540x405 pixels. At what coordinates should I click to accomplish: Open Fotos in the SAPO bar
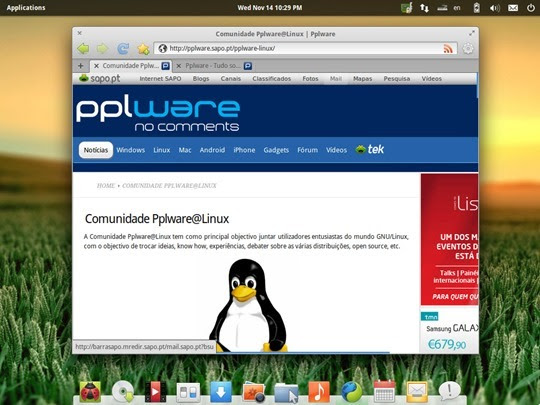pos(310,79)
